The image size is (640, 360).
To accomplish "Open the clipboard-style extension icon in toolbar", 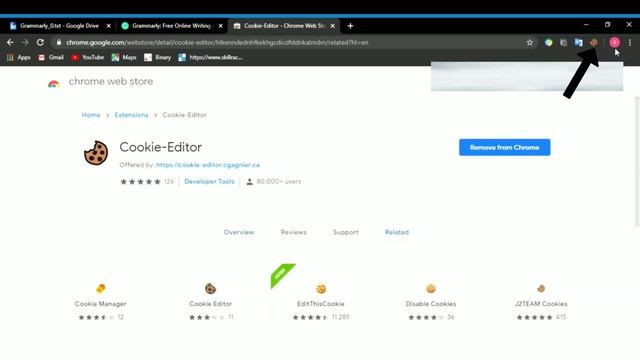I will [x=564, y=42].
